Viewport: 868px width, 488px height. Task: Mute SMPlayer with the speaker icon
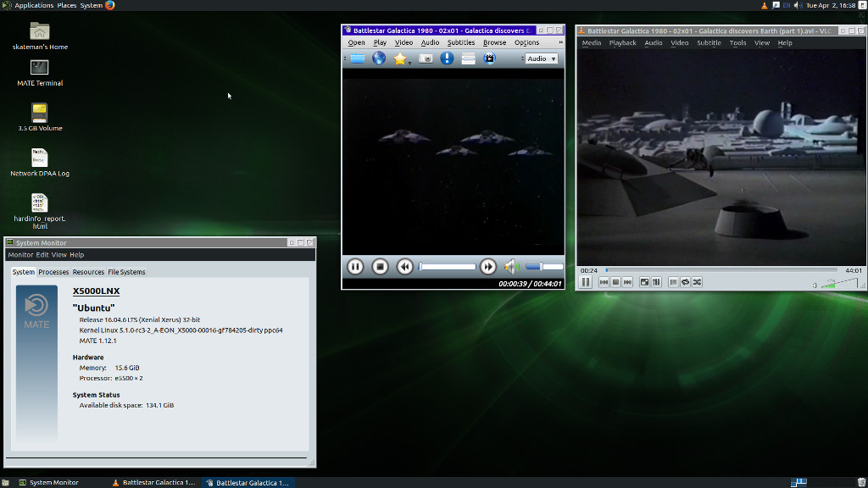click(x=511, y=267)
